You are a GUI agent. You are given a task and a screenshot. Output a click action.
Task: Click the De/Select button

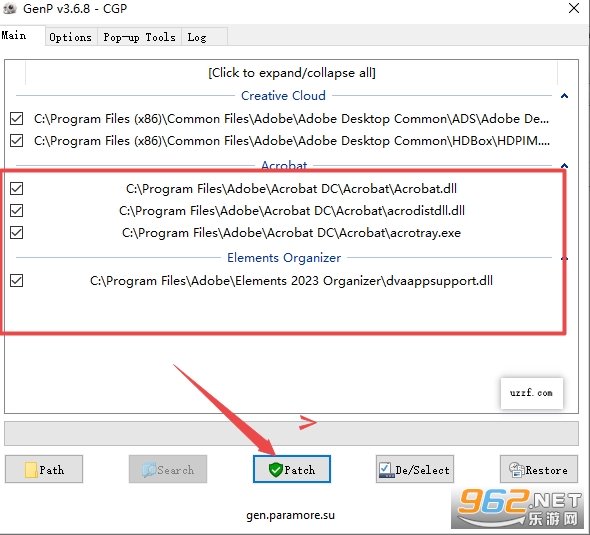coord(415,469)
